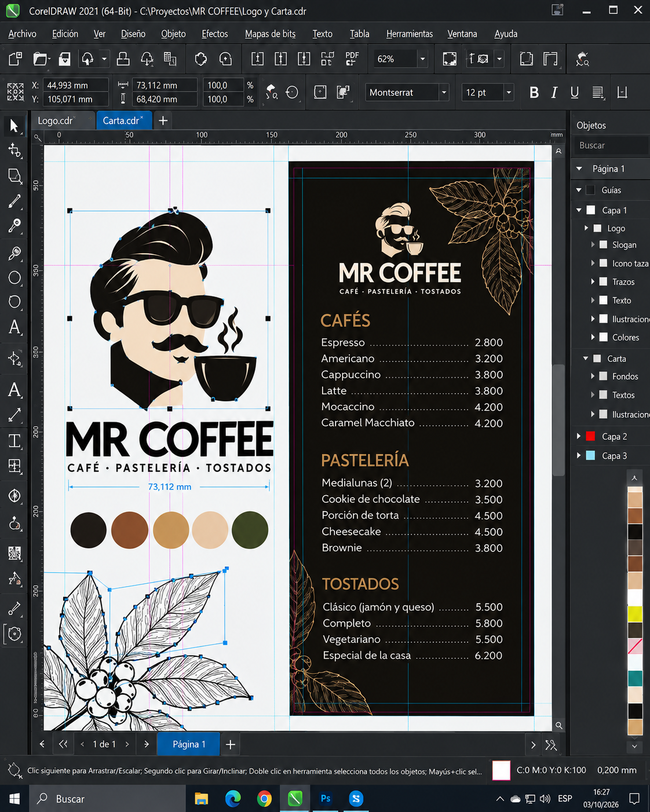Toggle visibility box for Capa 1

(x=591, y=210)
